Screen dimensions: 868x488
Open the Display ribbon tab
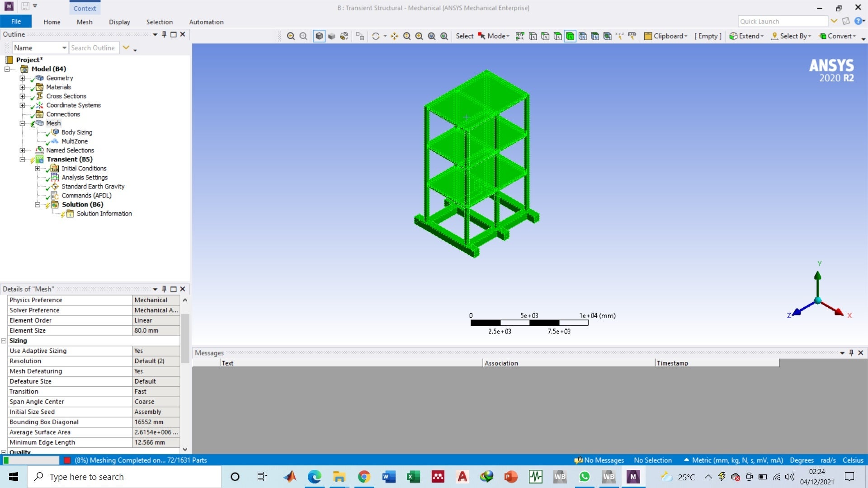(119, 22)
